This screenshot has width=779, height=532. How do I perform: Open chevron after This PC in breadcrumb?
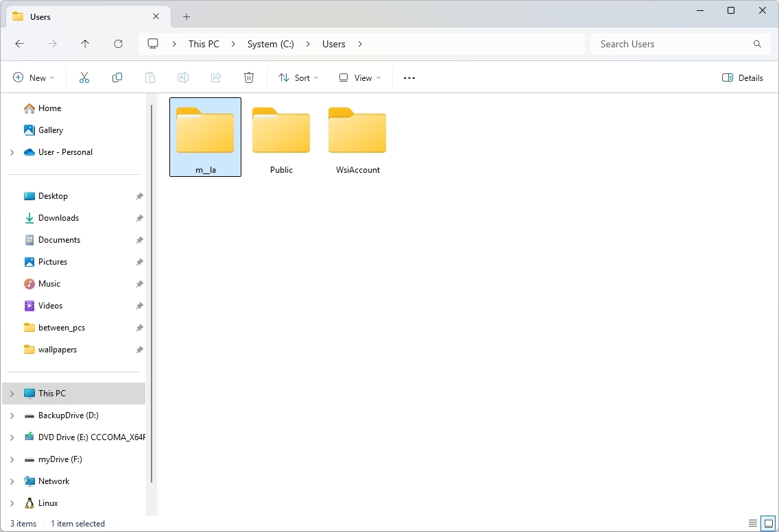pos(233,44)
